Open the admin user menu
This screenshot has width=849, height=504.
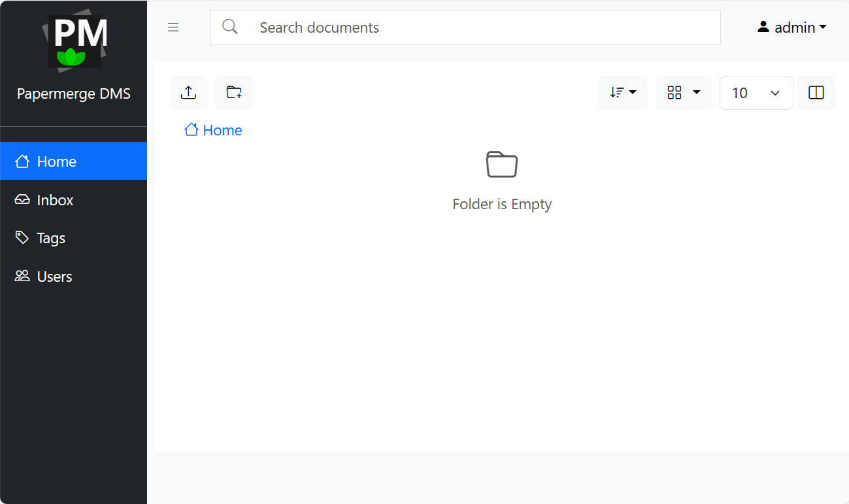tap(791, 27)
